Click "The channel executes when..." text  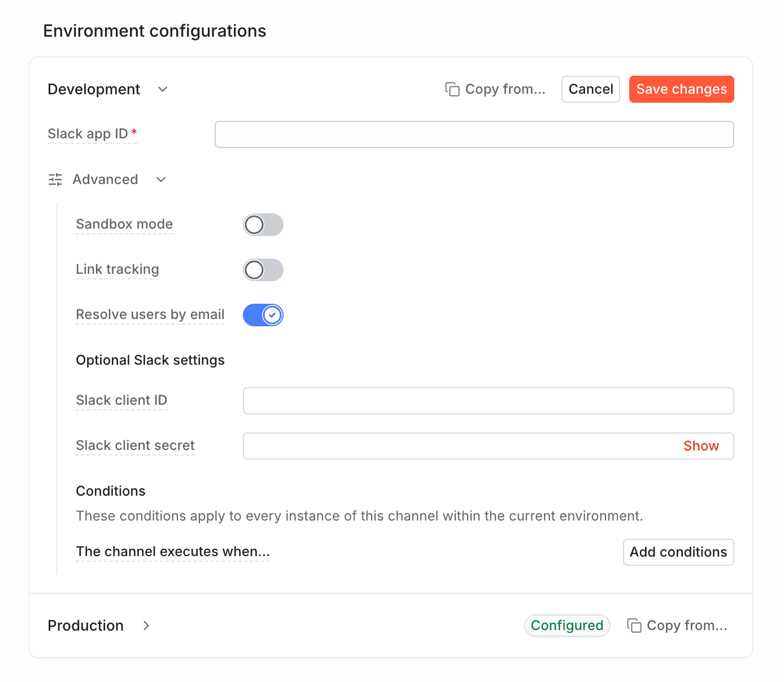click(x=173, y=552)
